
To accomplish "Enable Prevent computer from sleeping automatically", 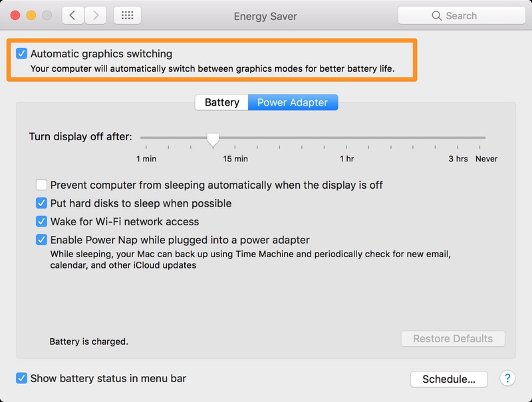I will [x=42, y=185].
